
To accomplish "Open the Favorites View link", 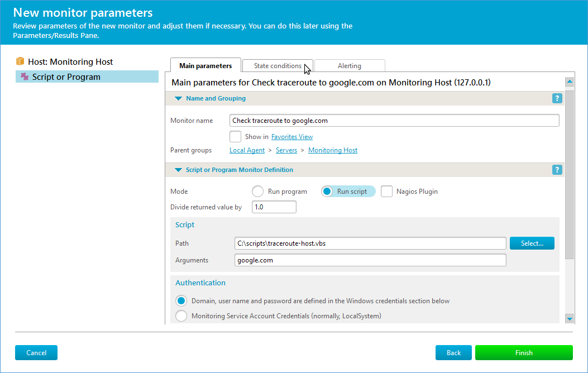I will 291,137.
